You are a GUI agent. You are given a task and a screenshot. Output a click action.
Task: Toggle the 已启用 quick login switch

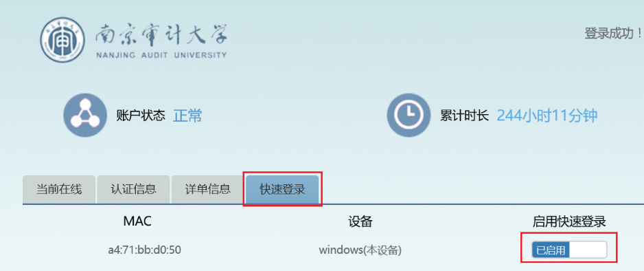point(569,250)
